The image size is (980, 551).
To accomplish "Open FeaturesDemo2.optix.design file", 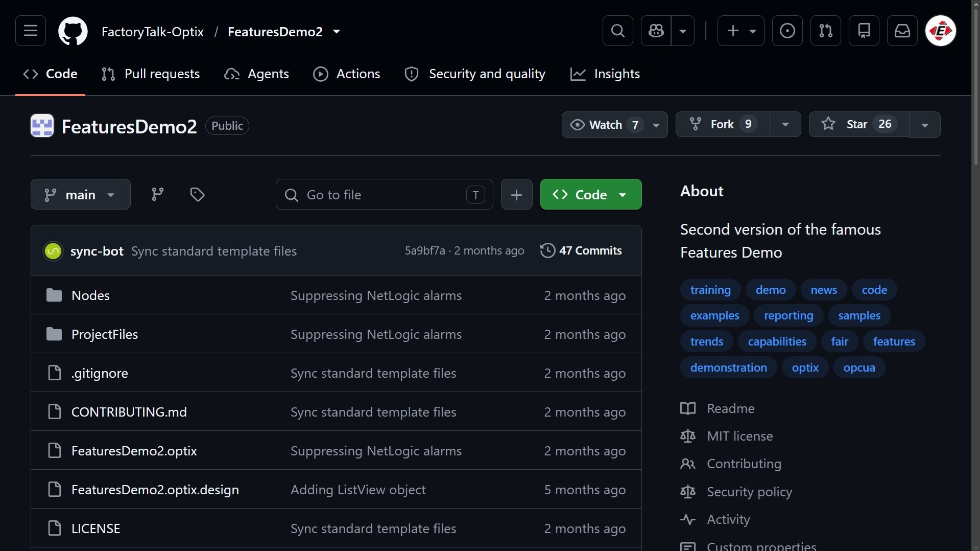I will (x=155, y=490).
